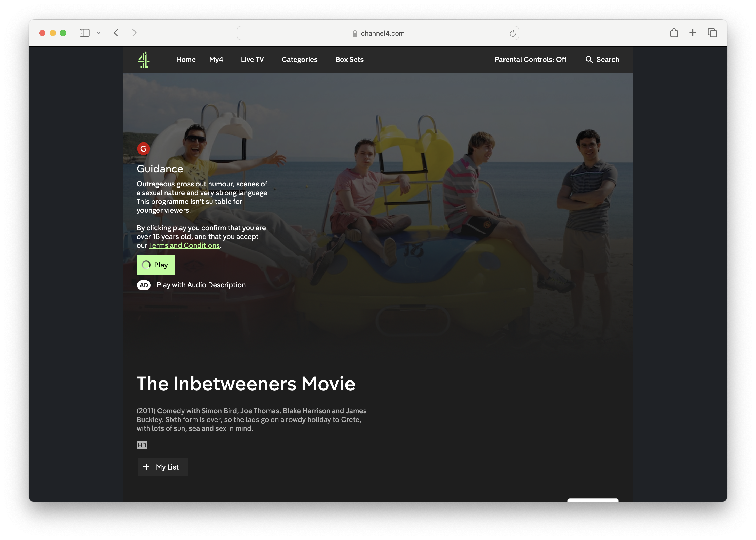Open the My4 section
This screenshot has height=540, width=756.
pyautogui.click(x=216, y=60)
